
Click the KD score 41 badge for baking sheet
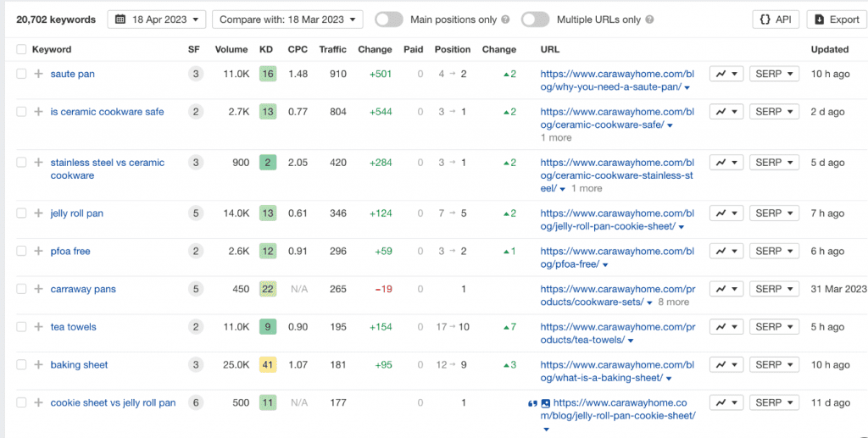click(x=268, y=365)
